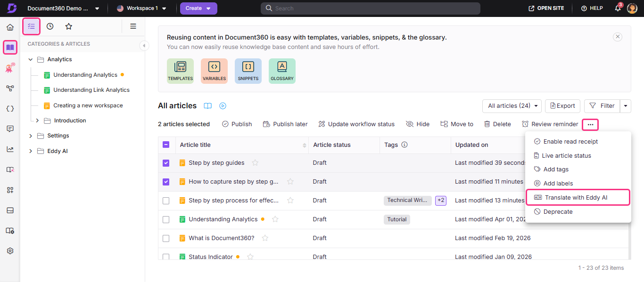The width and height of the screenshot is (644, 282).
Task: Open Analytics from the left sidebar chart icon
Action: tap(10, 148)
